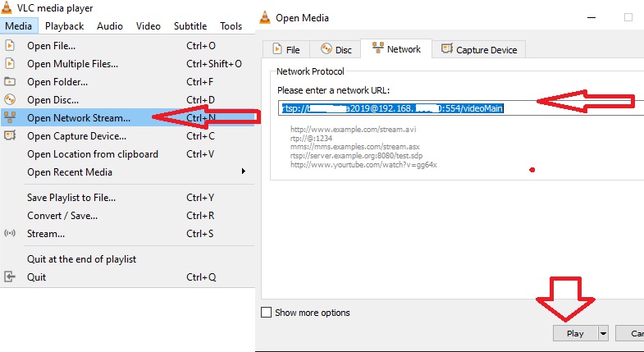Click the VLC cone icon in Open Media title
This screenshot has width=644, height=352.
tap(264, 16)
